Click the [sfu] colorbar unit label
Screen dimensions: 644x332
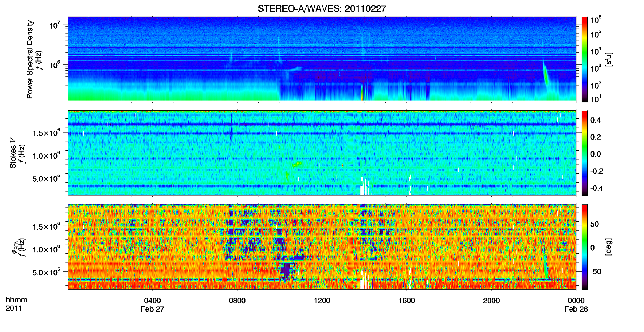tap(608, 59)
